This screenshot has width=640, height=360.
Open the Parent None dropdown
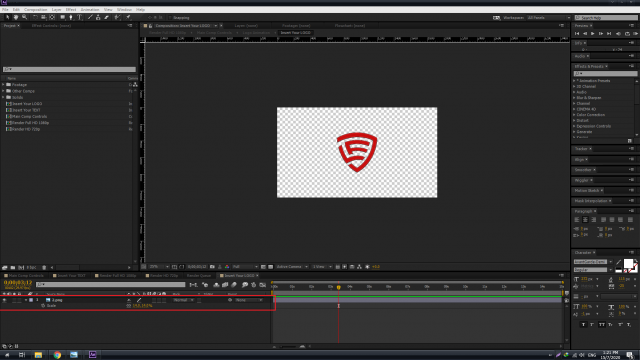pos(249,300)
